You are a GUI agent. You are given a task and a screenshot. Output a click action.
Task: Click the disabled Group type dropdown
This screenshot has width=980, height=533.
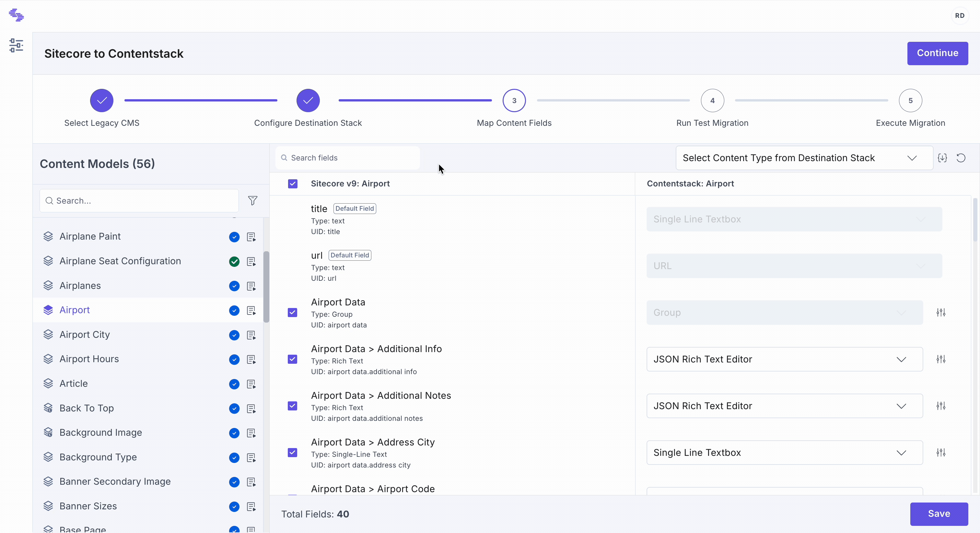(785, 313)
